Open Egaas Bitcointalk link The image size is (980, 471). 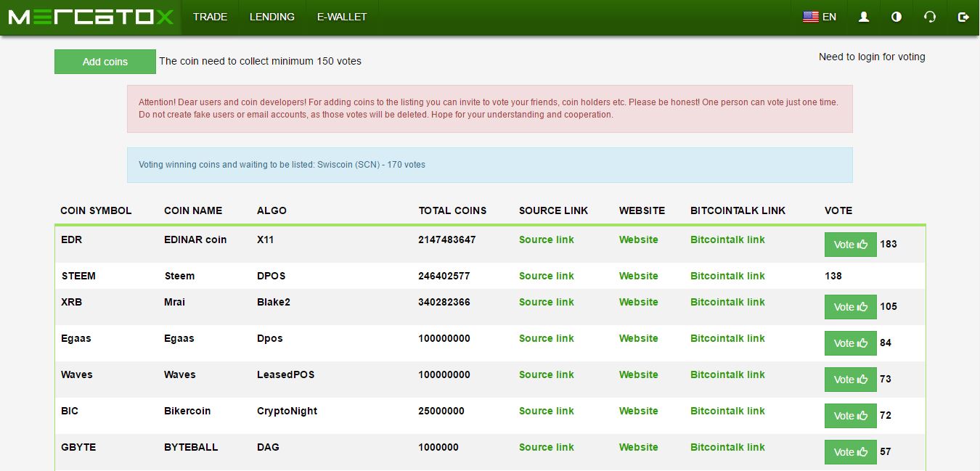point(727,338)
